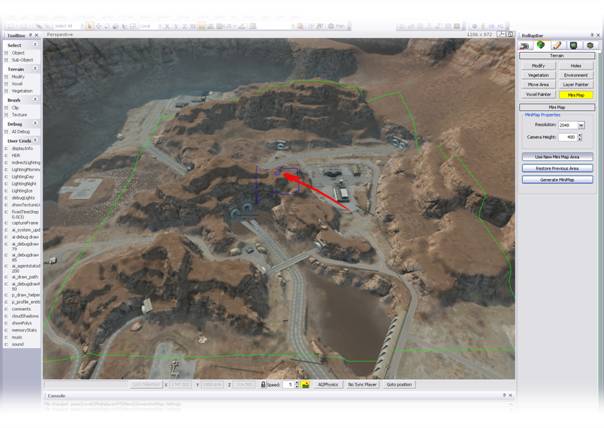Image resolution: width=604 pixels, height=428 pixels.
Task: Click the Vegetation button in RollupBar
Action: coord(538,75)
